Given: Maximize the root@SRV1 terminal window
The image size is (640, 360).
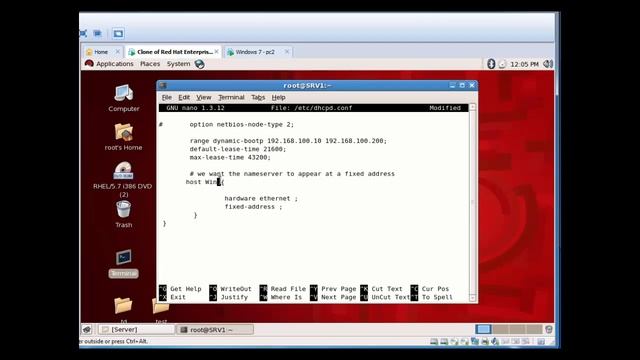Looking at the screenshot, I should [462, 85].
